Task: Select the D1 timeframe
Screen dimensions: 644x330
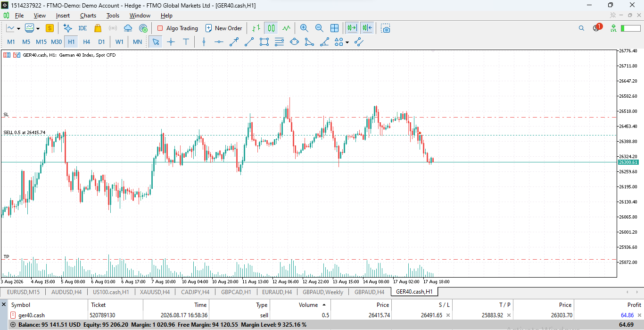Action: tap(101, 42)
